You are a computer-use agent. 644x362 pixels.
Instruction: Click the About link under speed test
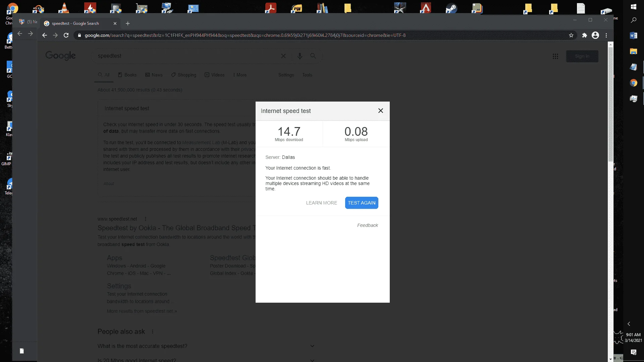[109, 184]
